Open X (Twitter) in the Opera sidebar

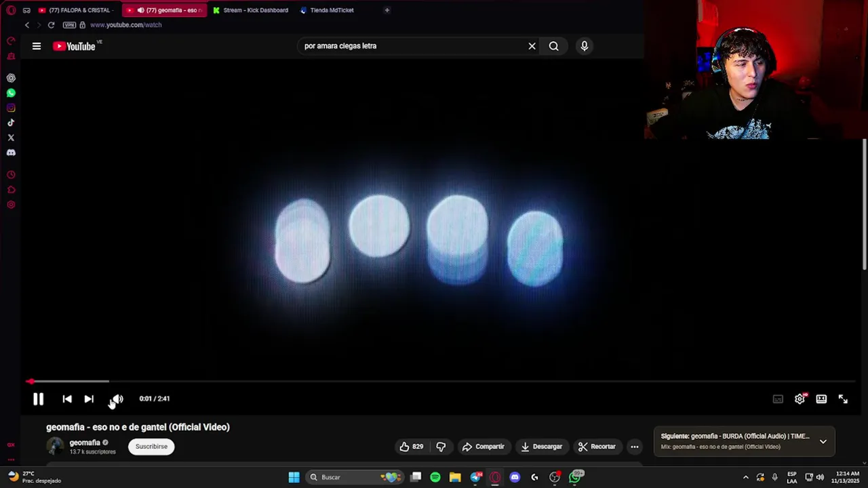(11, 138)
